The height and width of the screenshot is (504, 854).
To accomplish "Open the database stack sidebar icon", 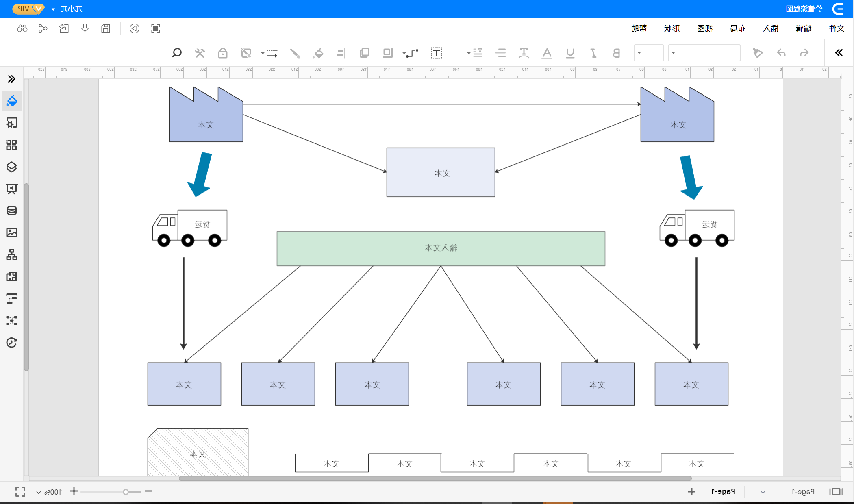I will 12,211.
